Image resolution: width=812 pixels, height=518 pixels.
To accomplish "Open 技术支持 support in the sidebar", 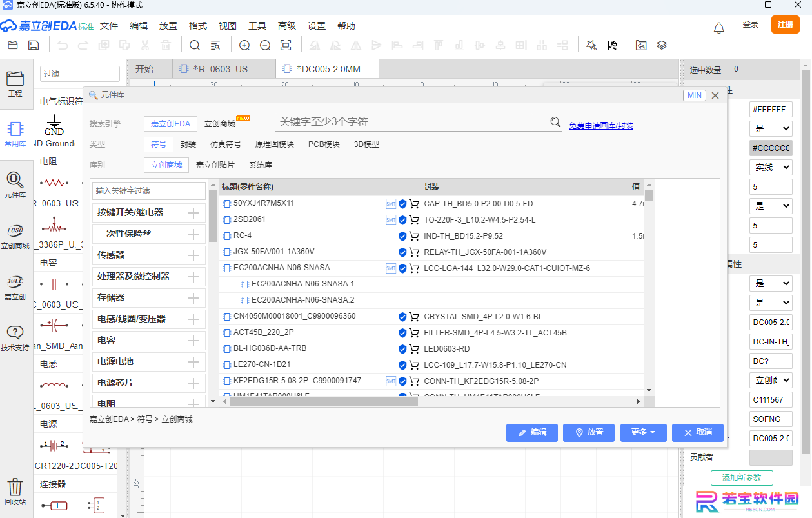I will coord(15,337).
